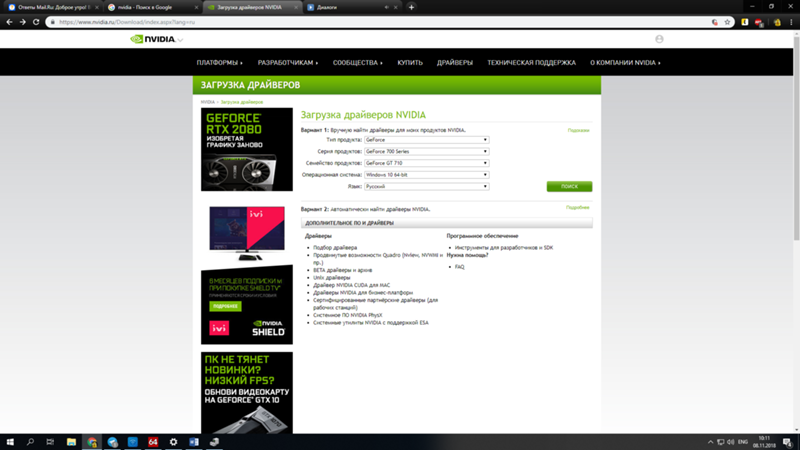Image resolution: width=800 pixels, height=450 pixels.
Task: Open the КУПИТЬ menu item
Action: [x=410, y=63]
